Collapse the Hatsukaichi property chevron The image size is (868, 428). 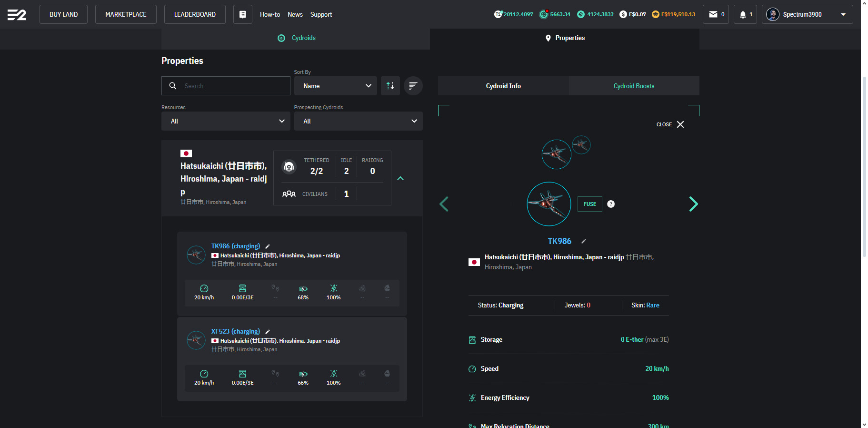400,178
